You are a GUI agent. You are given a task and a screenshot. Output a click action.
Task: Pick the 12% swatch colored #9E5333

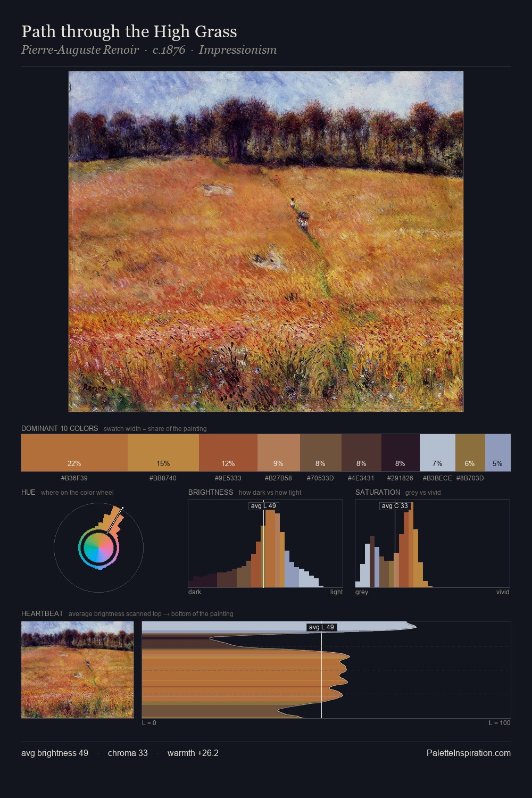228,453
